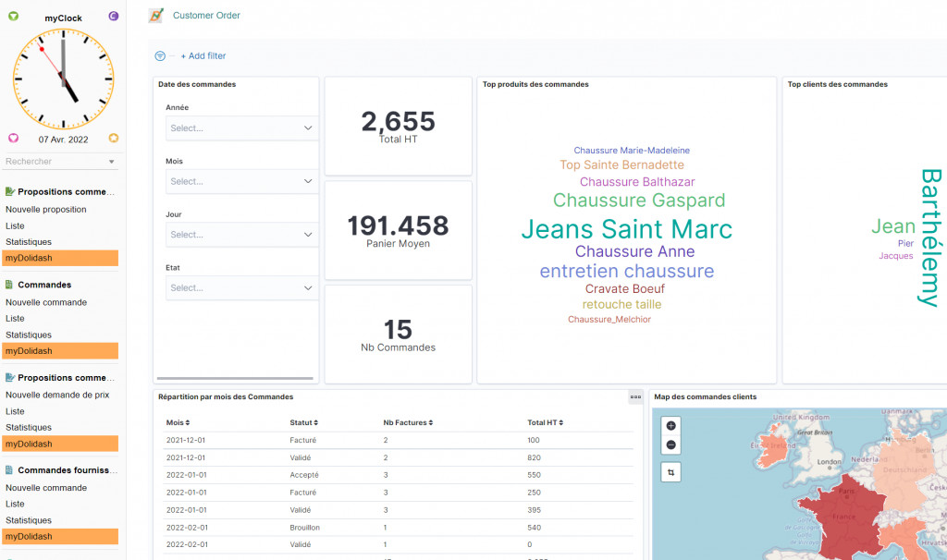Expand the Année select dropdown
Image resolution: width=947 pixels, height=560 pixels.
click(241, 128)
